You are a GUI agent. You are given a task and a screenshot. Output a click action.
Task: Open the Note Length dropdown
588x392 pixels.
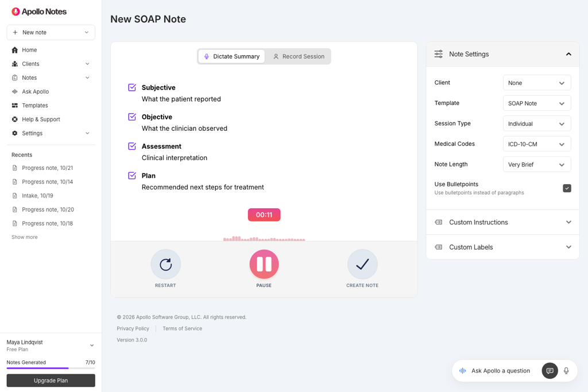(x=537, y=165)
